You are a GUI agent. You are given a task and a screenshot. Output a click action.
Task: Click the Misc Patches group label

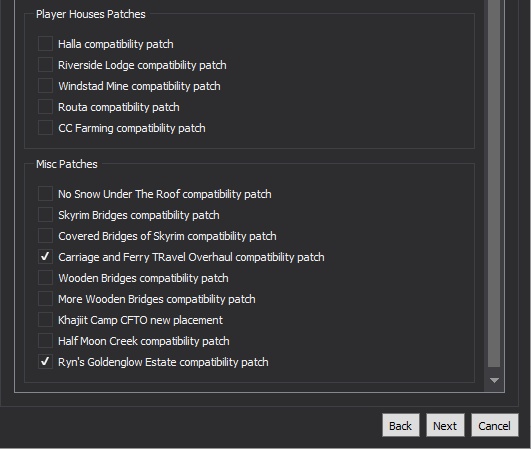click(67, 164)
